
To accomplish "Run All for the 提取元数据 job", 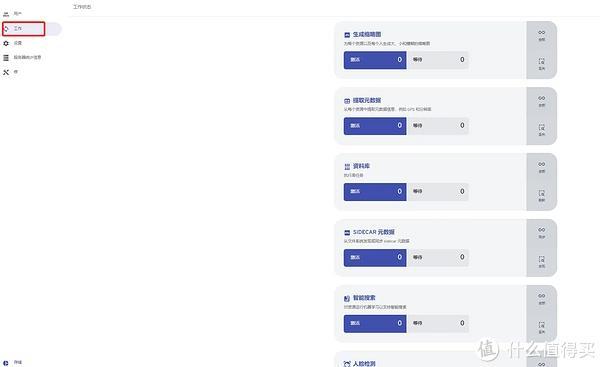I will (541, 101).
